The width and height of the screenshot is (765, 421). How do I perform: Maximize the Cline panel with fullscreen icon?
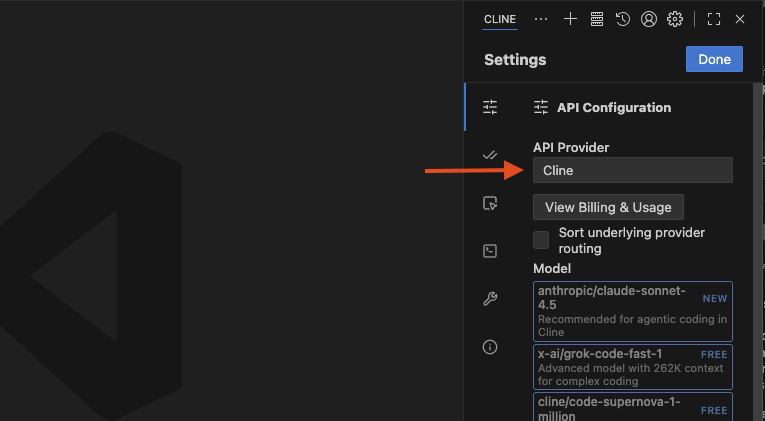714,19
